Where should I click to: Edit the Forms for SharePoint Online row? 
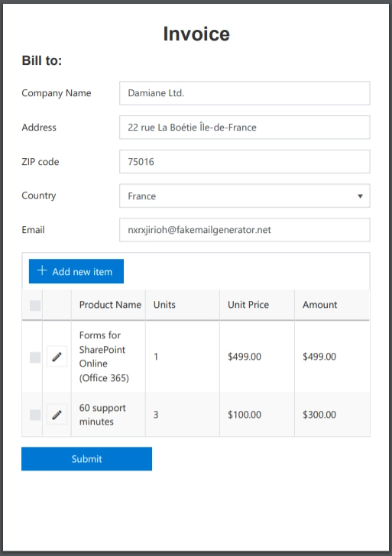point(57,357)
